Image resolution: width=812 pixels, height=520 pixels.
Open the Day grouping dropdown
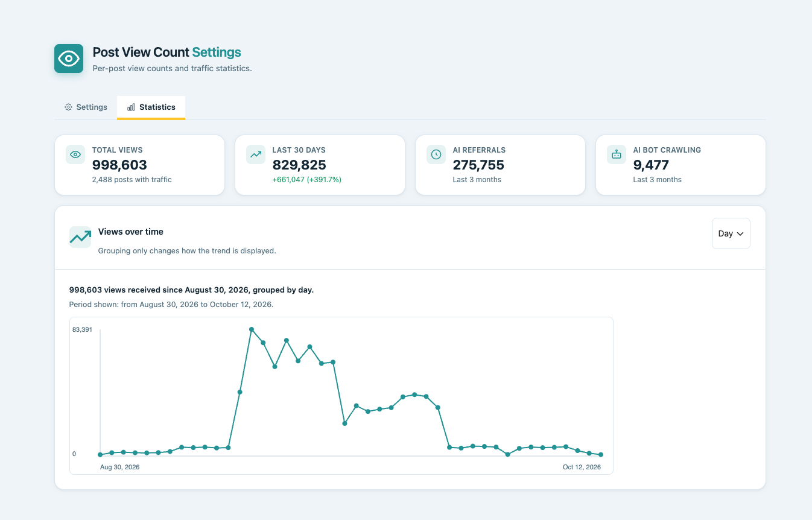[x=731, y=233]
